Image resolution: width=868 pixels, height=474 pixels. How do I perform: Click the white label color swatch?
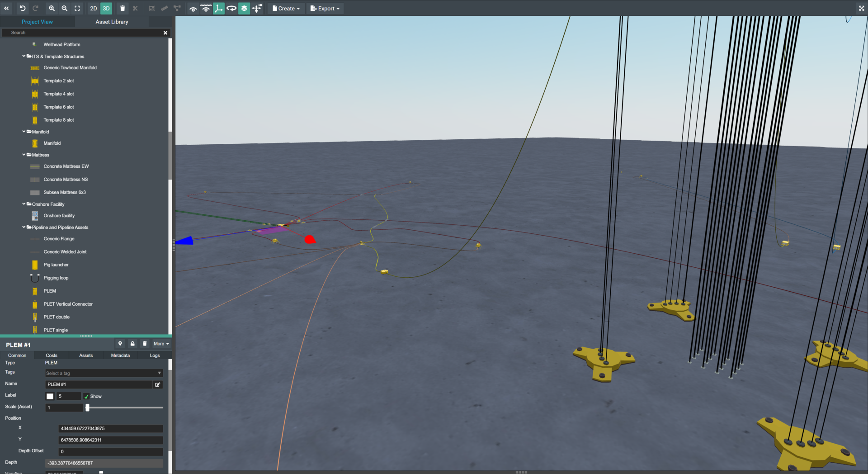coord(50,396)
